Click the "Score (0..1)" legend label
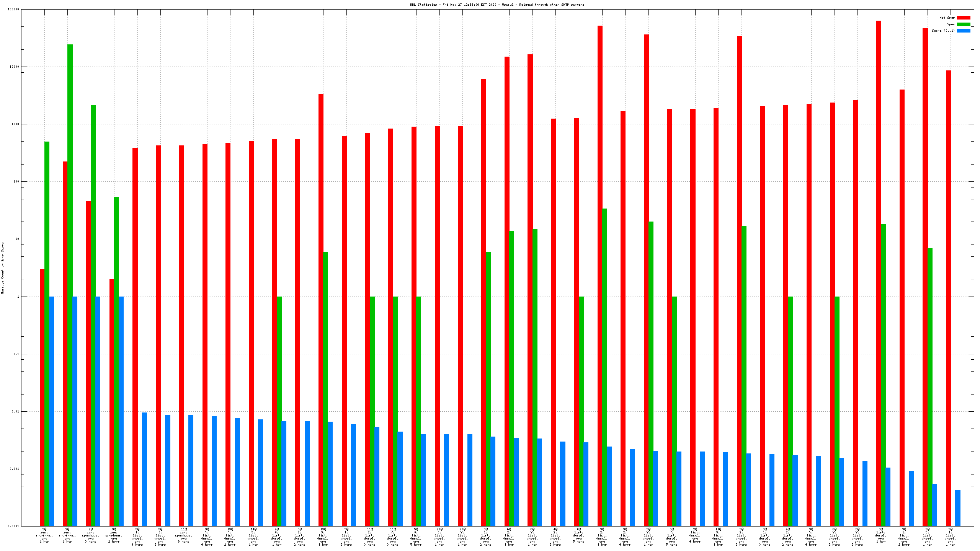The width and height of the screenshot is (980, 551). tap(943, 31)
